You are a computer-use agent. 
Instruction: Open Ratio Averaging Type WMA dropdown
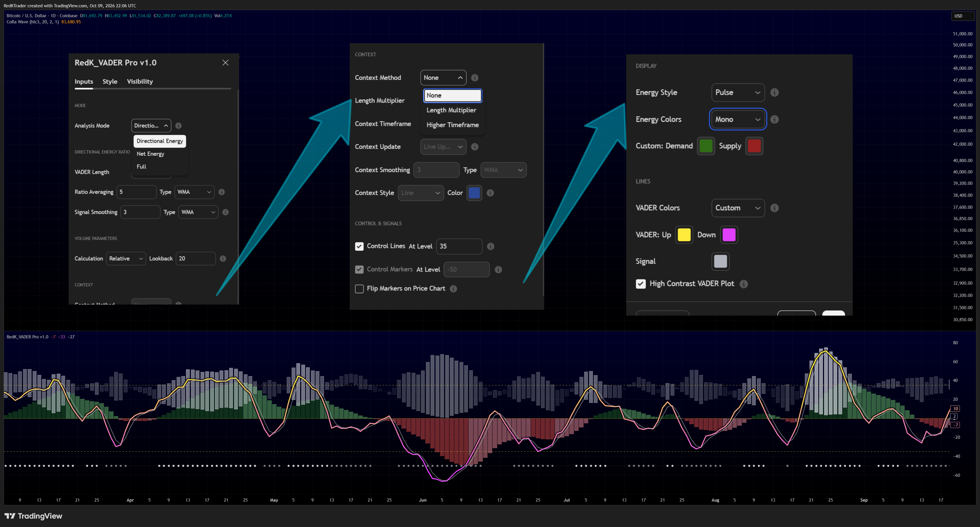(194, 192)
